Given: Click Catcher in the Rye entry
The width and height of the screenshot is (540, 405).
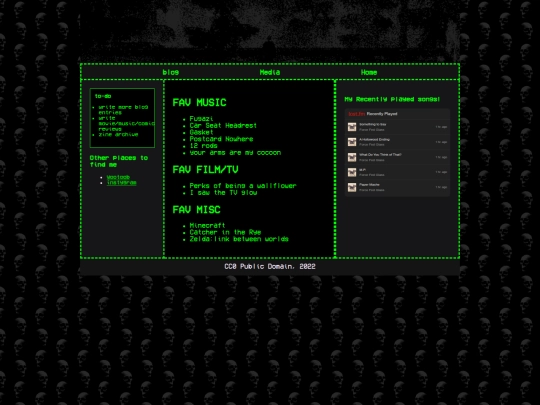Looking at the screenshot, I should (x=225, y=232).
